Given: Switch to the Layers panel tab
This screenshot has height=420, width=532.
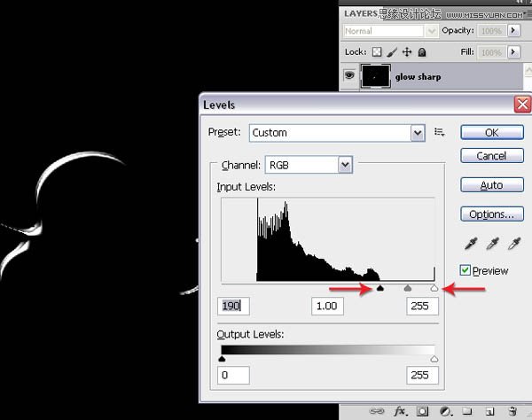Looking at the screenshot, I should click(361, 13).
